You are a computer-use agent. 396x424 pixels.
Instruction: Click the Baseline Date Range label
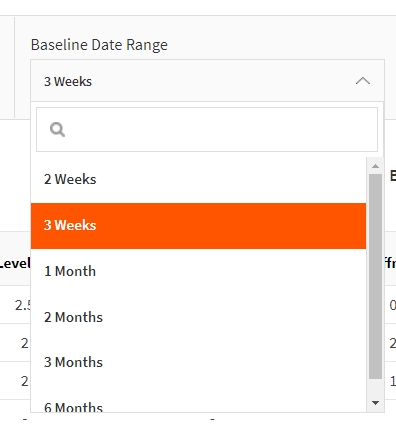99,45
